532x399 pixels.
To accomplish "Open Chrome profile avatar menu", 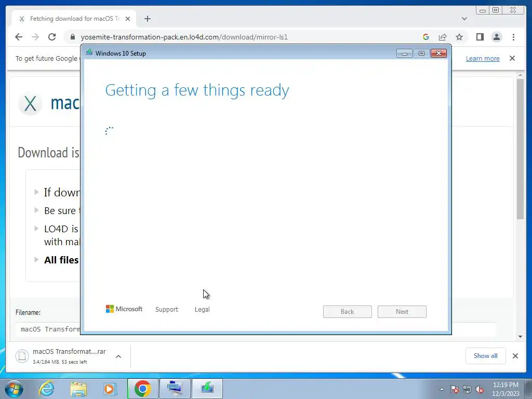I will tap(497, 37).
